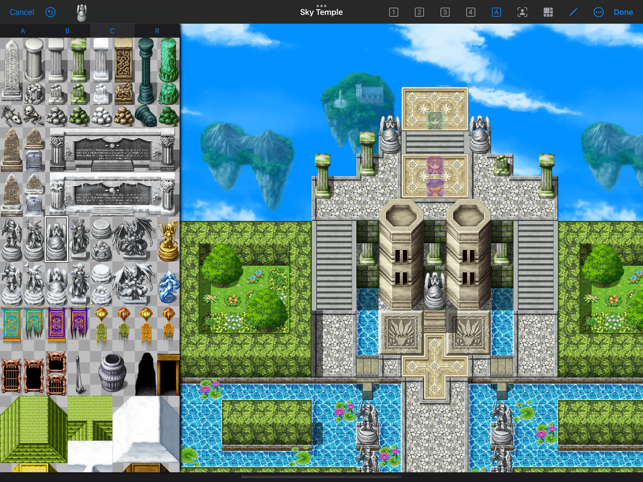Pick the mossy green rock pile tile

pyautogui.click(x=78, y=116)
